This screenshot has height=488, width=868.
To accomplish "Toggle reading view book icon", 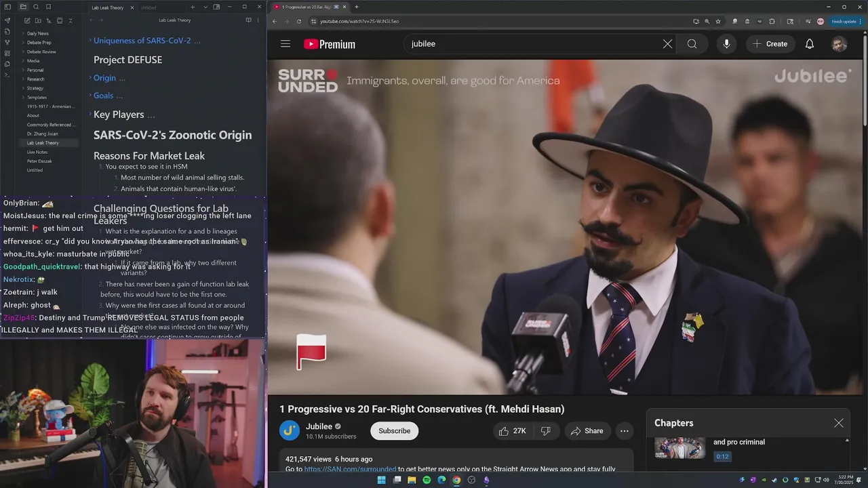I will click(x=248, y=20).
